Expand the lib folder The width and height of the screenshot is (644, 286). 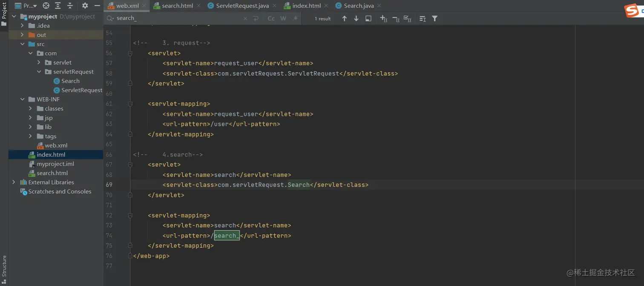click(x=30, y=127)
